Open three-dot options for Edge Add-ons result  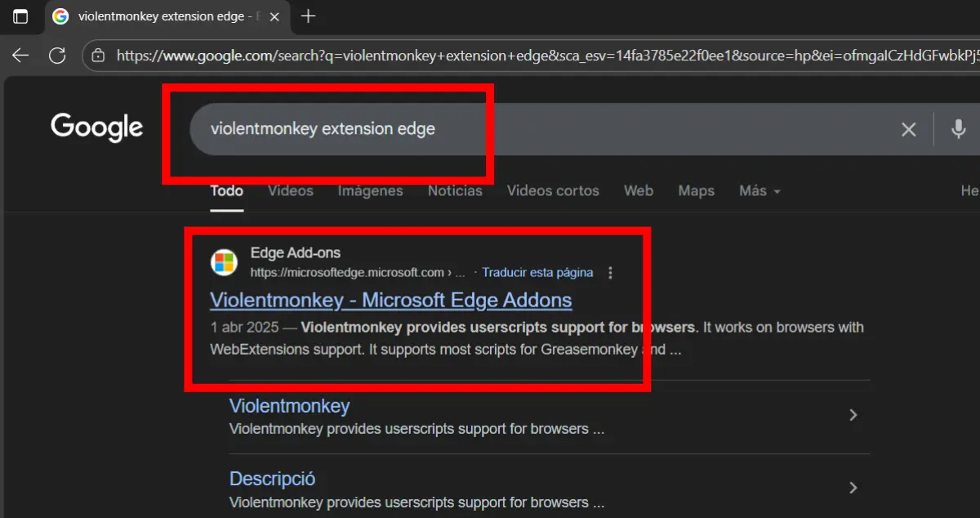point(611,273)
